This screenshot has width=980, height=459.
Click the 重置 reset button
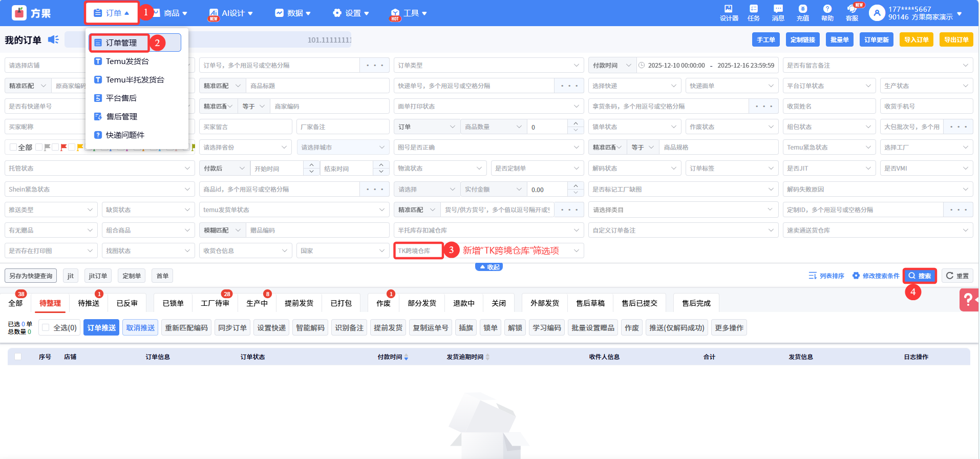click(x=957, y=276)
